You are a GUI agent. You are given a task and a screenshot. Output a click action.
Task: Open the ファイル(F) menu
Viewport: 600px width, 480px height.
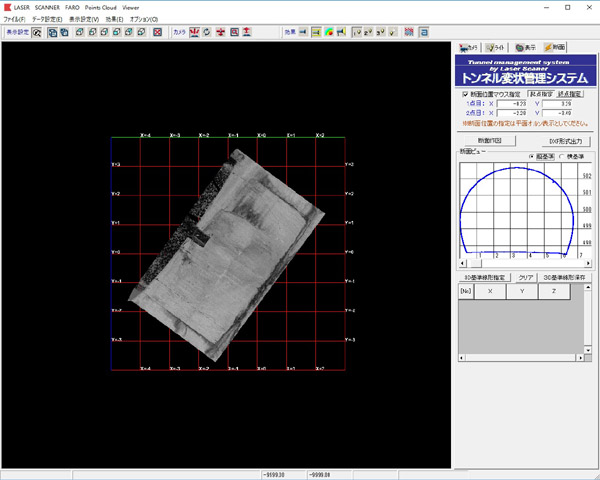(x=14, y=19)
